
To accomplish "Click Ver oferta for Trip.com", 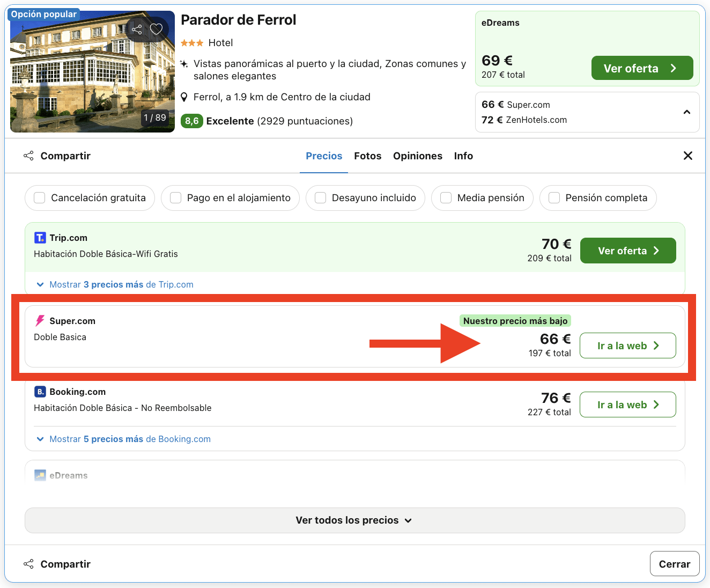I will [x=628, y=251].
